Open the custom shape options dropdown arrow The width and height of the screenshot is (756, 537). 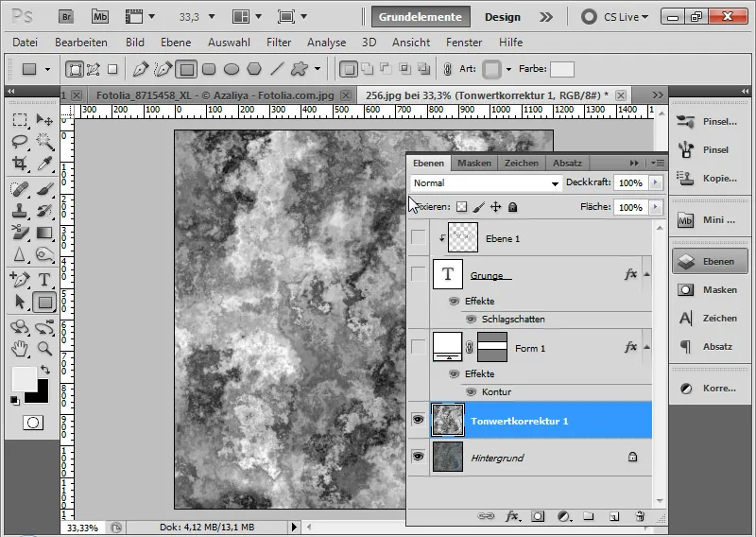tap(318, 69)
